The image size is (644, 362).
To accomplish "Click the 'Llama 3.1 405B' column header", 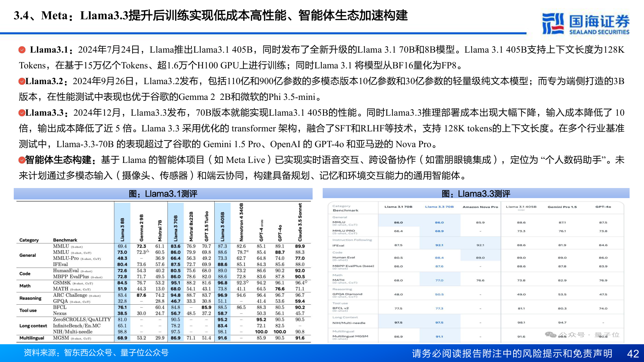I will click(x=521, y=207).
